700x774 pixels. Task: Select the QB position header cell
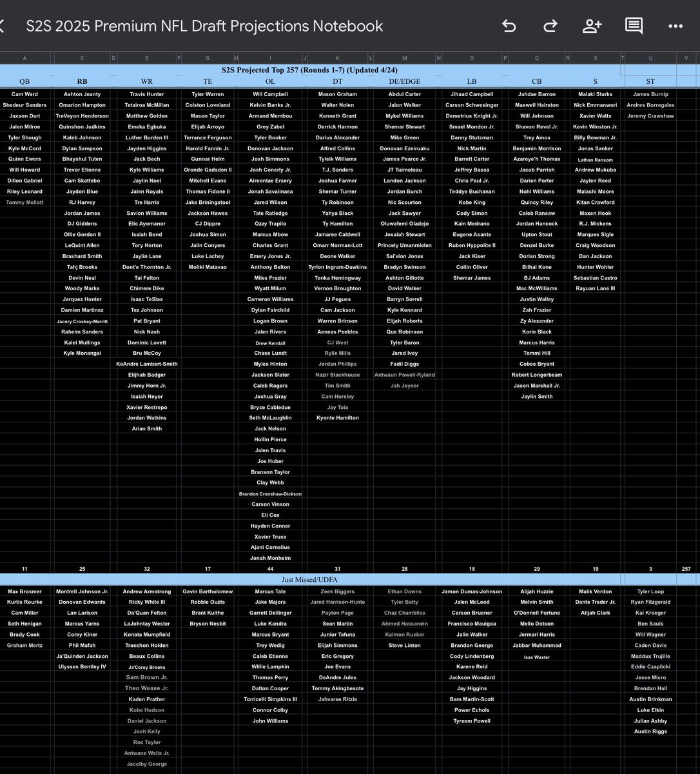coord(24,81)
